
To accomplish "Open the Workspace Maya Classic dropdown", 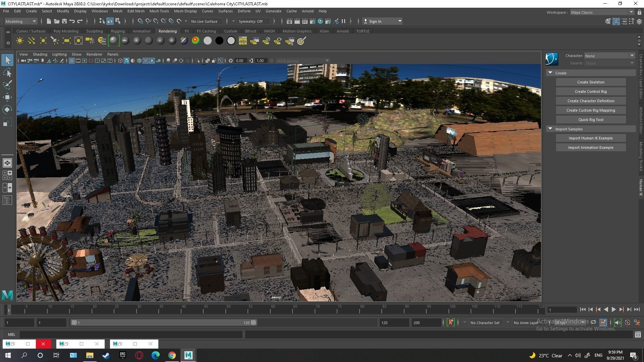I will 602,12.
